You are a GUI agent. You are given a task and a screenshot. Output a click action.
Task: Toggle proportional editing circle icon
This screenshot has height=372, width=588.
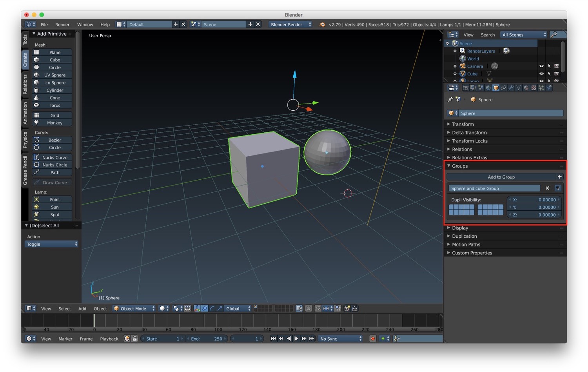point(309,308)
